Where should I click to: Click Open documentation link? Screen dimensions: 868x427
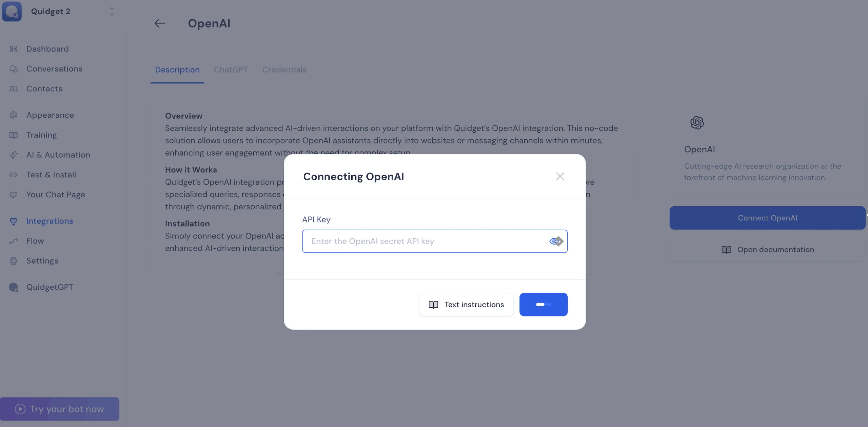pos(767,250)
